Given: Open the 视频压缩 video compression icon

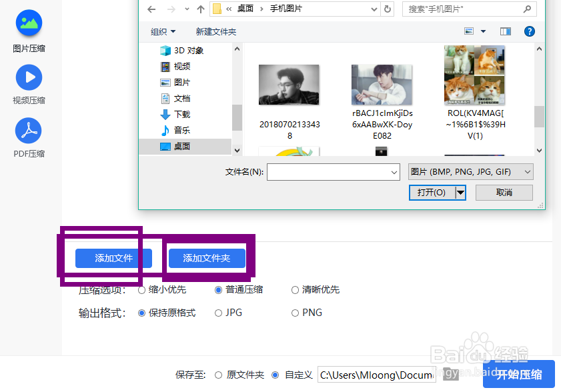Looking at the screenshot, I should tap(29, 77).
